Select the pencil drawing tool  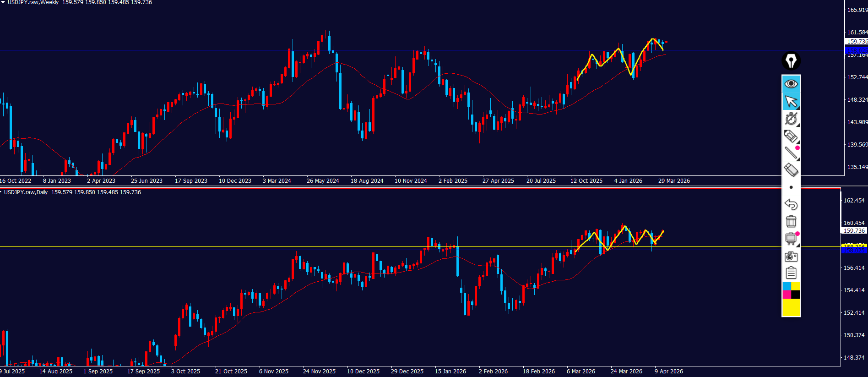click(791, 136)
